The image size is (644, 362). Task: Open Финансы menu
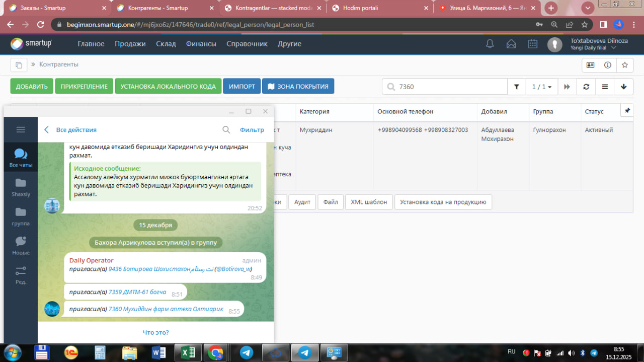coord(201,44)
